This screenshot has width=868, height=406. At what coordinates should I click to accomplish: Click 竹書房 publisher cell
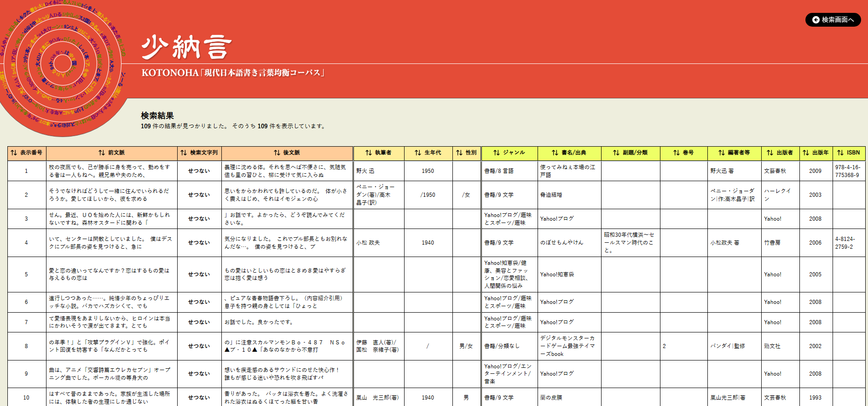pos(780,243)
